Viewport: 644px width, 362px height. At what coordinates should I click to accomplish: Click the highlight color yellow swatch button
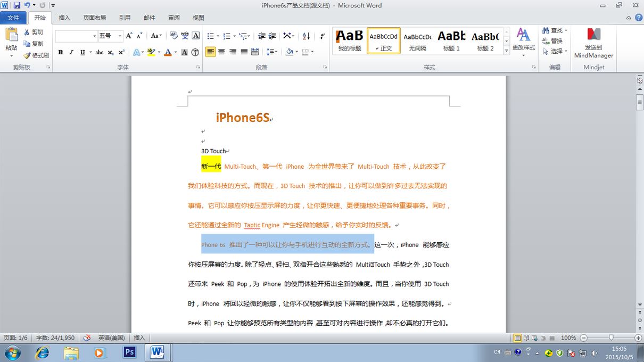[x=151, y=52]
